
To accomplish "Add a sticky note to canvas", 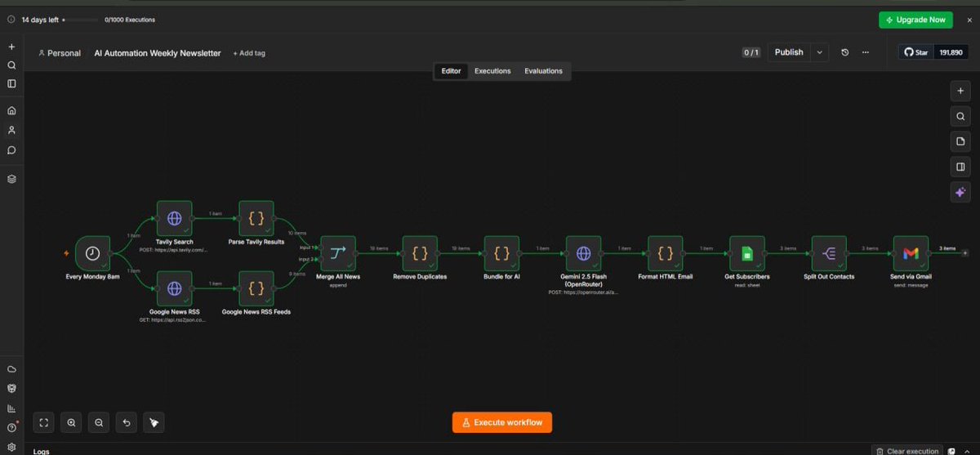I will (x=960, y=141).
